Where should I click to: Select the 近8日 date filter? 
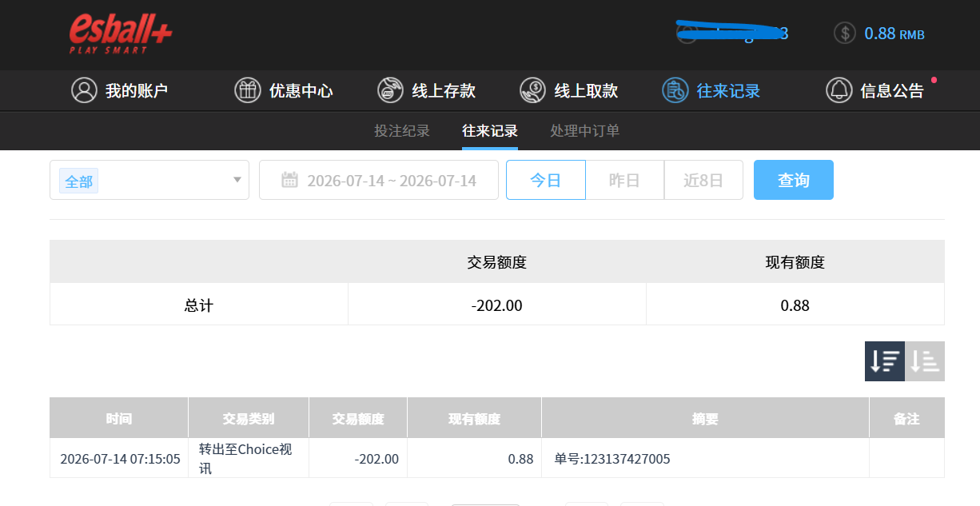click(703, 180)
